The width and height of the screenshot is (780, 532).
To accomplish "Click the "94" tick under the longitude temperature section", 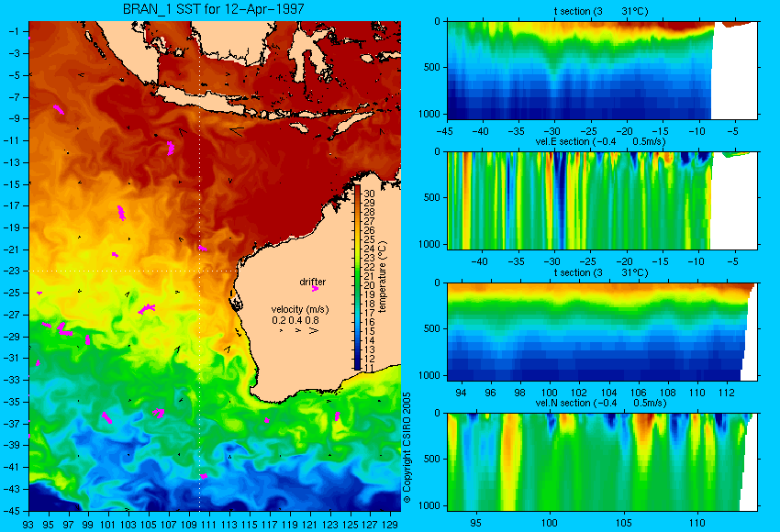I will (x=462, y=393).
